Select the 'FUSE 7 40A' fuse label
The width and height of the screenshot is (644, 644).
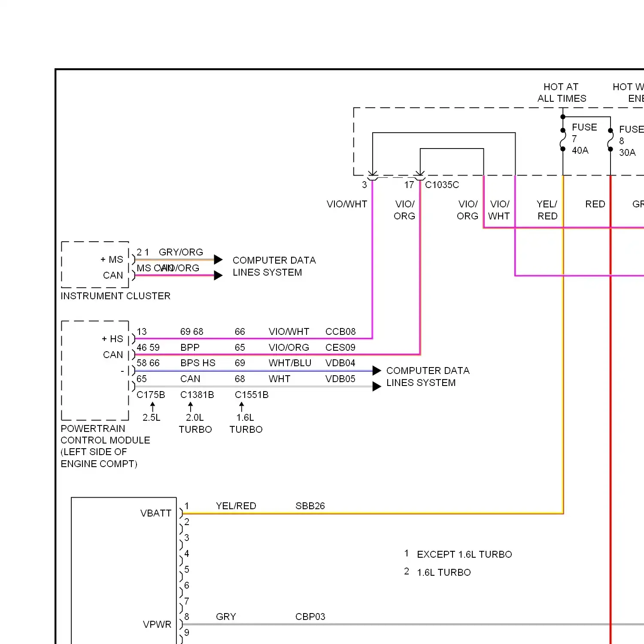coord(584,139)
